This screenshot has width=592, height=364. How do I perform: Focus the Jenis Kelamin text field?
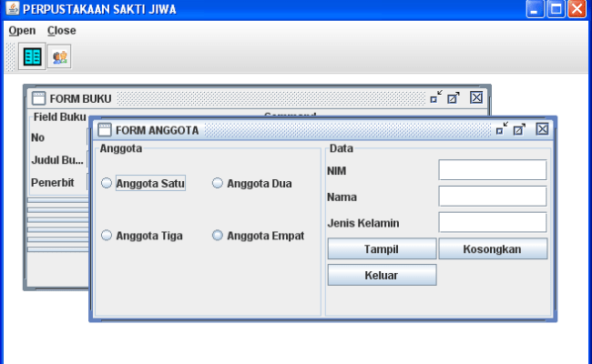click(493, 222)
